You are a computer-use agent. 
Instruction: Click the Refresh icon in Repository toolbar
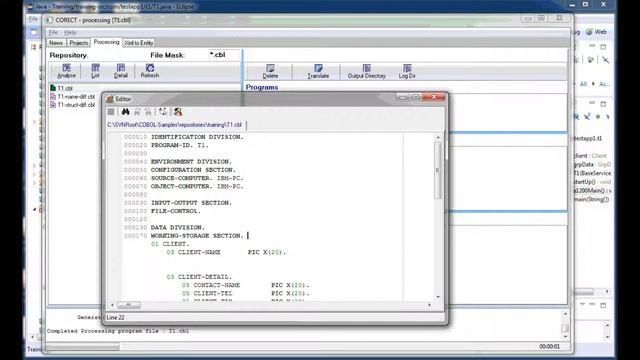pyautogui.click(x=150, y=71)
